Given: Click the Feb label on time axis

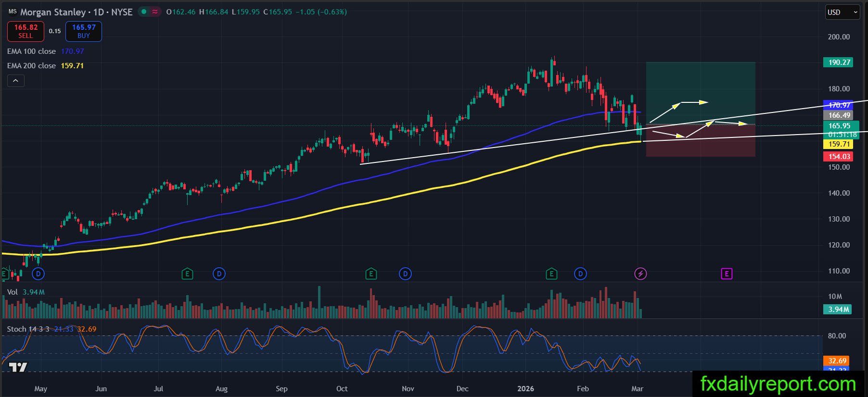Looking at the screenshot, I should click(583, 388).
